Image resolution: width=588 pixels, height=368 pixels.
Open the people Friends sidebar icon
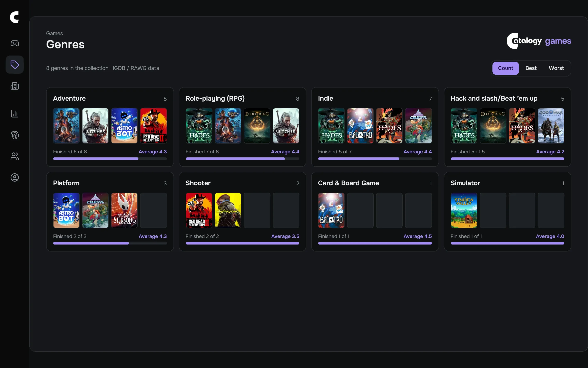[x=14, y=156]
